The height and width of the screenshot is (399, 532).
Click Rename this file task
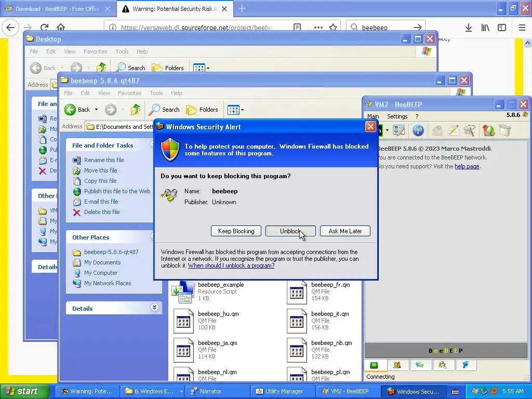tap(104, 160)
